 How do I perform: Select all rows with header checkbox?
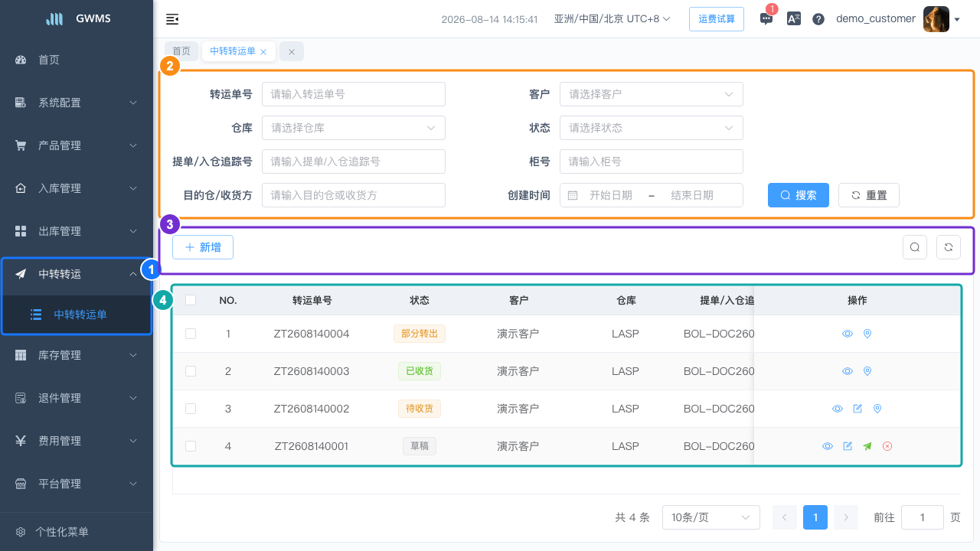tap(191, 300)
